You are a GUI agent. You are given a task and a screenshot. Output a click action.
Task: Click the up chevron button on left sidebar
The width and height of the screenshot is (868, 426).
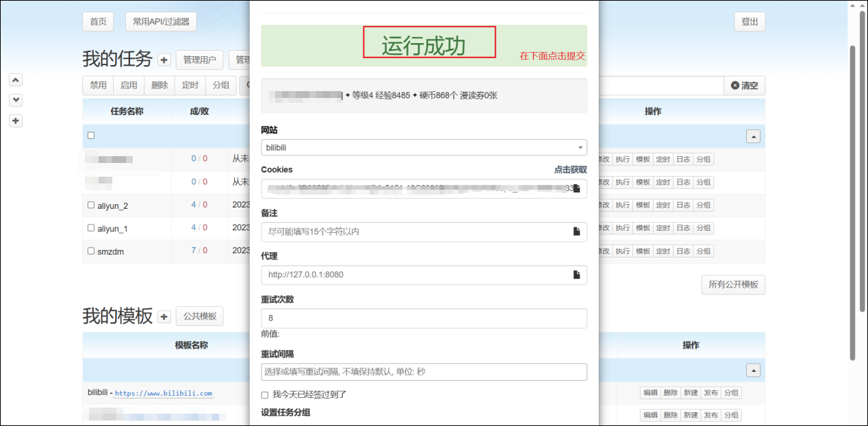[16, 79]
